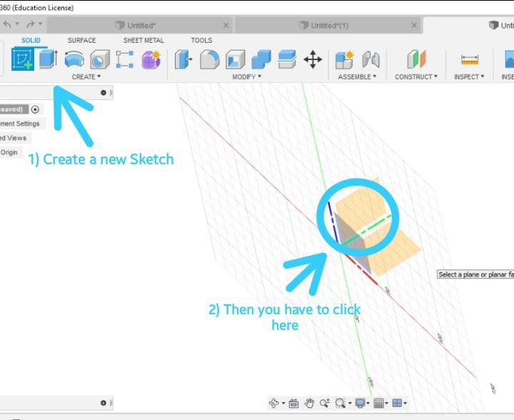This screenshot has width=514, height=420.
Task: Select the Revolve tool
Action: tap(74, 59)
